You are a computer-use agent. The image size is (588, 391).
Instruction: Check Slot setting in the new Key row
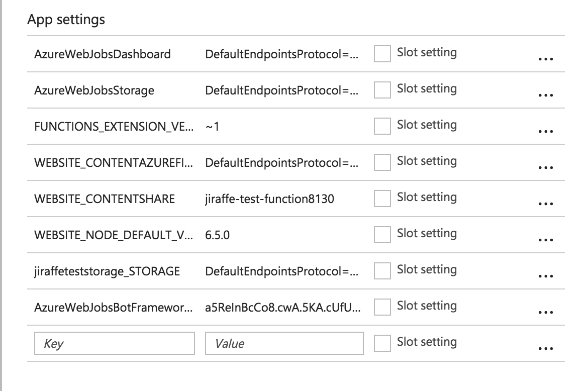[x=382, y=343]
